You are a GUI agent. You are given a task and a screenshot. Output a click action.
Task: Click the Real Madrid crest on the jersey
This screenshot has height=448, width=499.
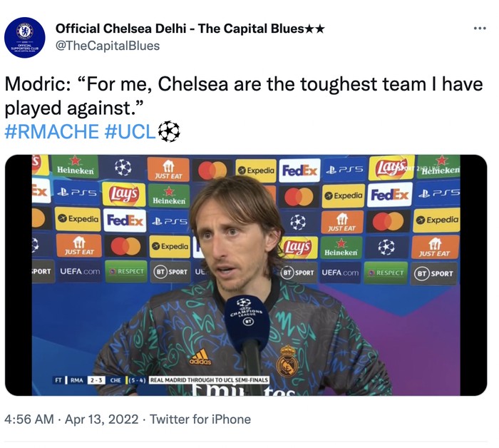click(287, 360)
